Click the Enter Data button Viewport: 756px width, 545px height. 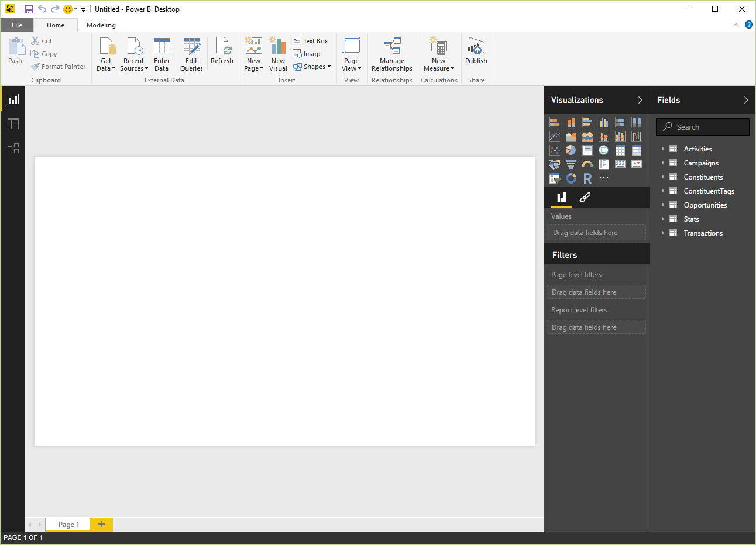tap(162, 54)
